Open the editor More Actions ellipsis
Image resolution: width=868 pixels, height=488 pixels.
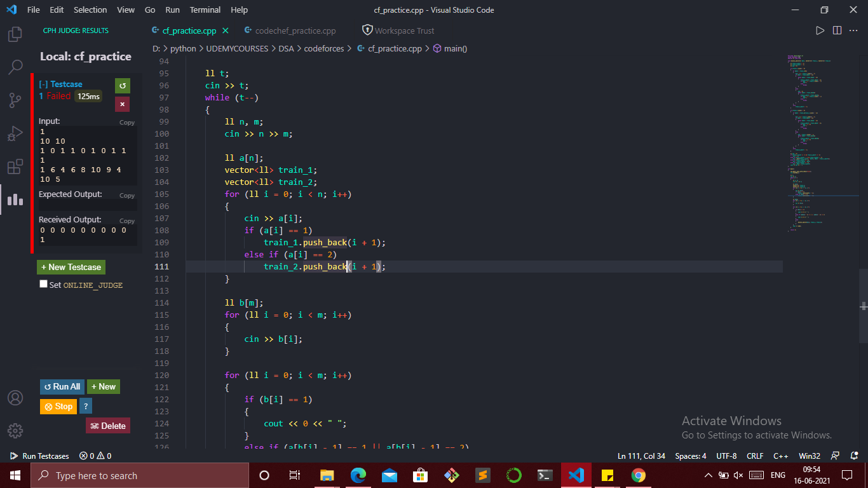854,30
